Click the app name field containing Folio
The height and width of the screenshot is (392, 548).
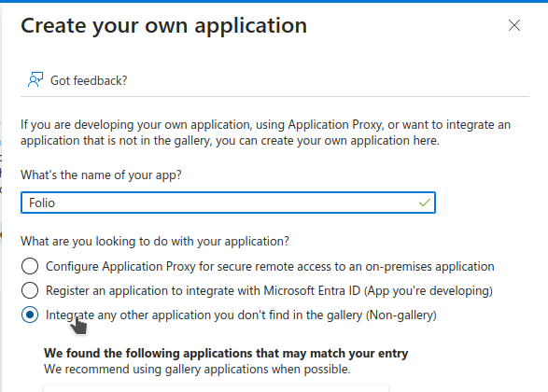pos(228,203)
